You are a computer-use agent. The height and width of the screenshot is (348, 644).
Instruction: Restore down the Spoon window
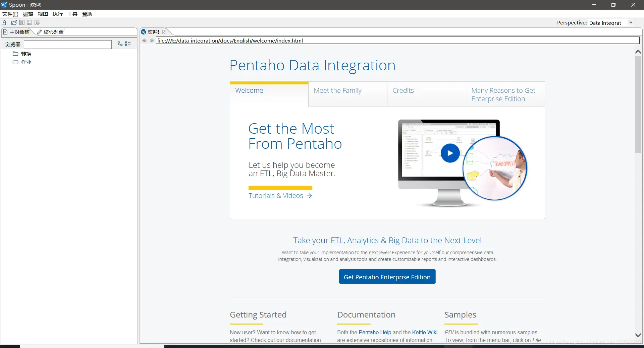tap(613, 5)
